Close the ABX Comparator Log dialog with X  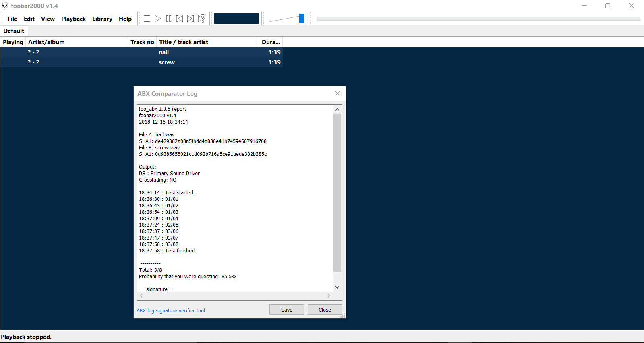pos(338,93)
